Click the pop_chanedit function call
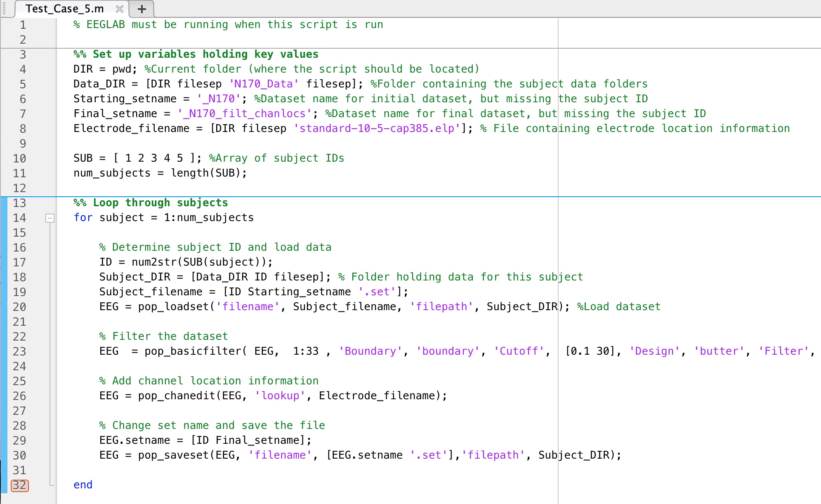 point(177,396)
